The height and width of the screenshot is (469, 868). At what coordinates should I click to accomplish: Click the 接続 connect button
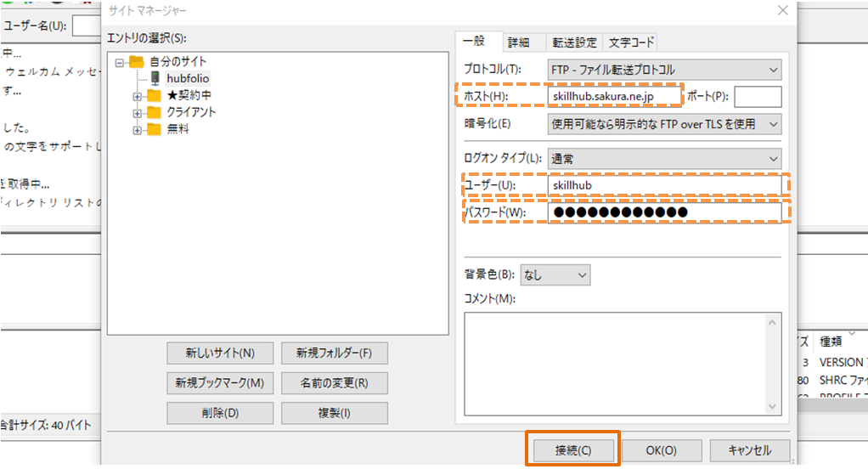point(573,450)
